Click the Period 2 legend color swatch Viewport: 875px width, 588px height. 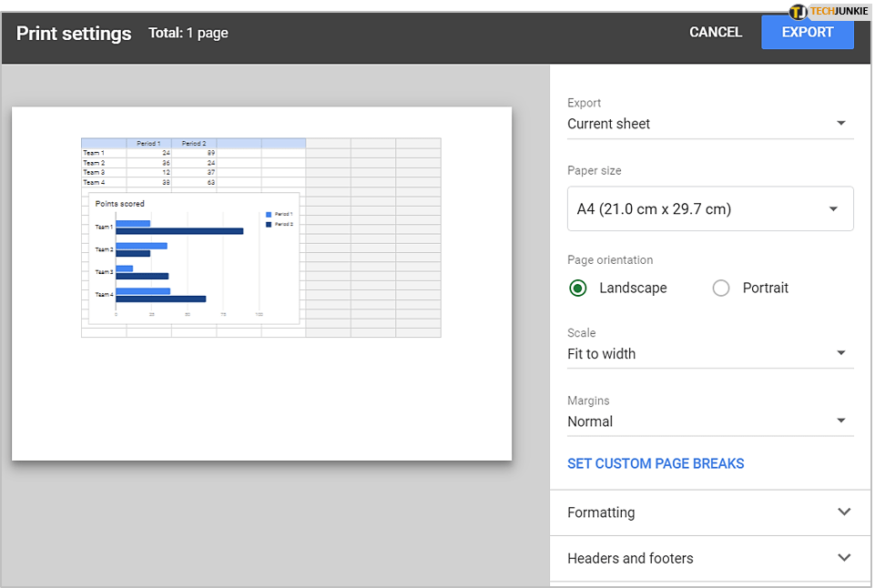click(x=269, y=224)
